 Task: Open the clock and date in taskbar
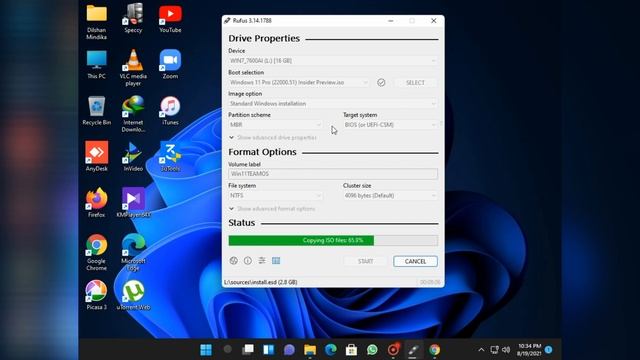pyautogui.click(x=529, y=350)
